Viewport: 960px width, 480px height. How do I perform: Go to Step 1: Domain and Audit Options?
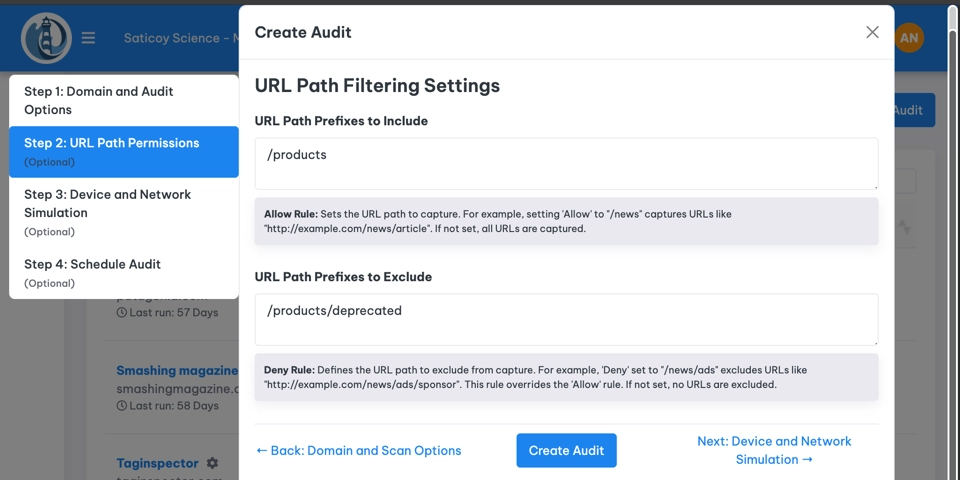[x=124, y=100]
